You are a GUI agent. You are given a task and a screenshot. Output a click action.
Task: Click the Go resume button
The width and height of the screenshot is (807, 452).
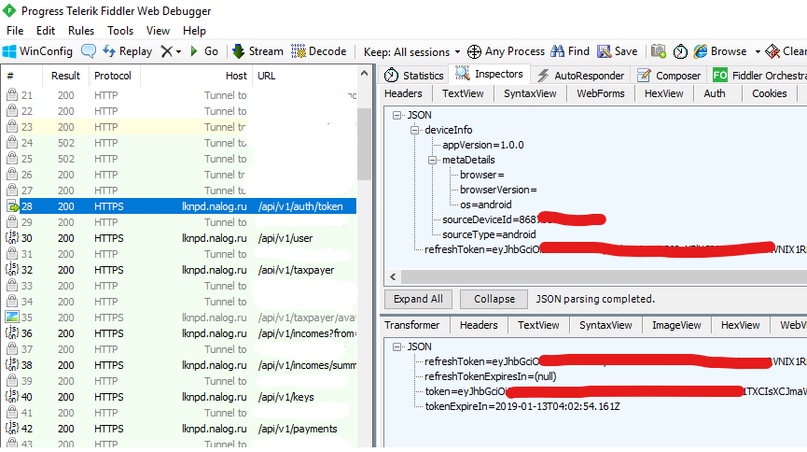204,51
